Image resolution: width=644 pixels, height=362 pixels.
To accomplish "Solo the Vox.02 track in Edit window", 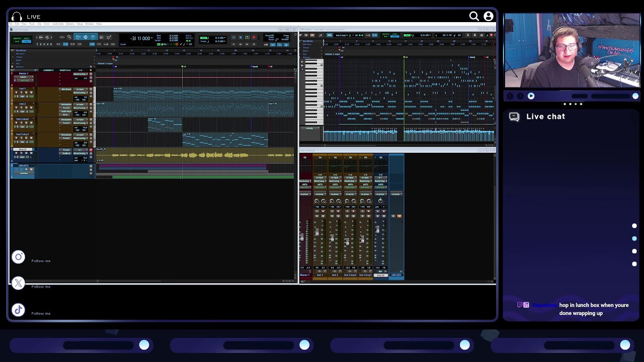I will click(x=26, y=153).
